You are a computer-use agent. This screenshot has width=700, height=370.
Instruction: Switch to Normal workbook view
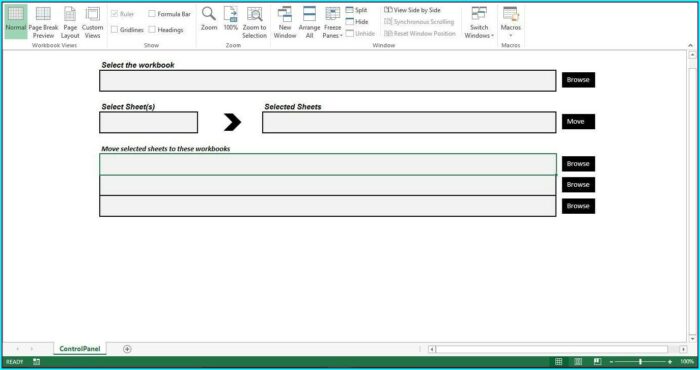coord(16,22)
